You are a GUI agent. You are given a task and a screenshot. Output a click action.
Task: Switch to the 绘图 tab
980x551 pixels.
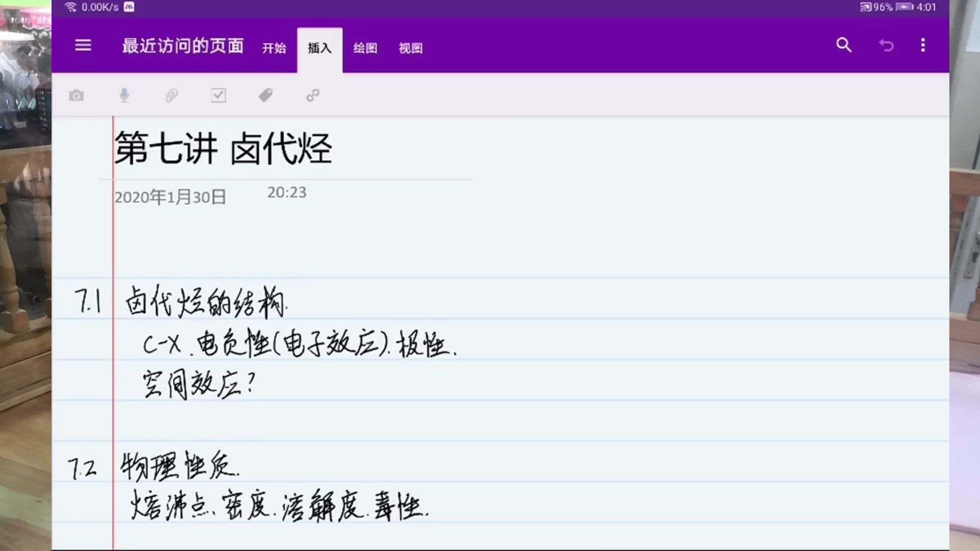pos(365,47)
